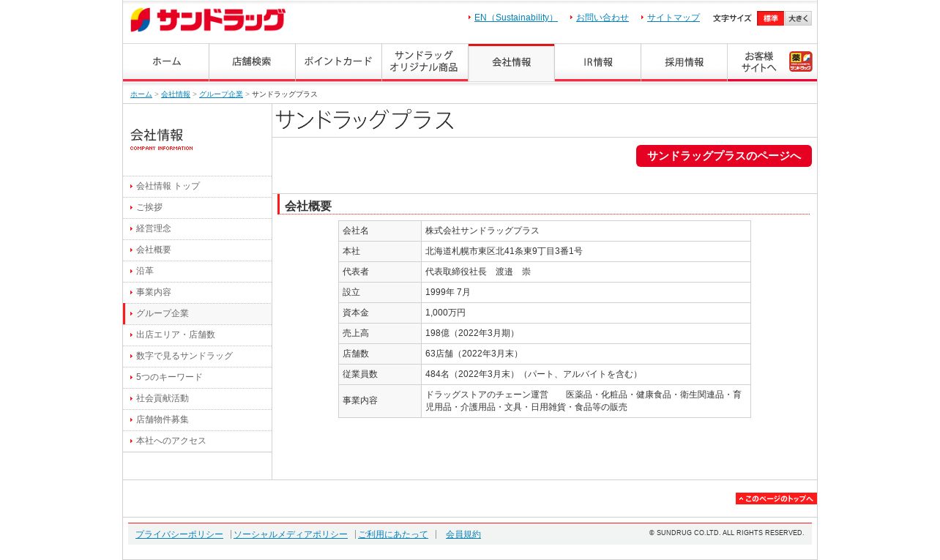This screenshot has width=940, height=560.
Task: Open プライバシーポリシー footer link
Action: click(x=179, y=534)
